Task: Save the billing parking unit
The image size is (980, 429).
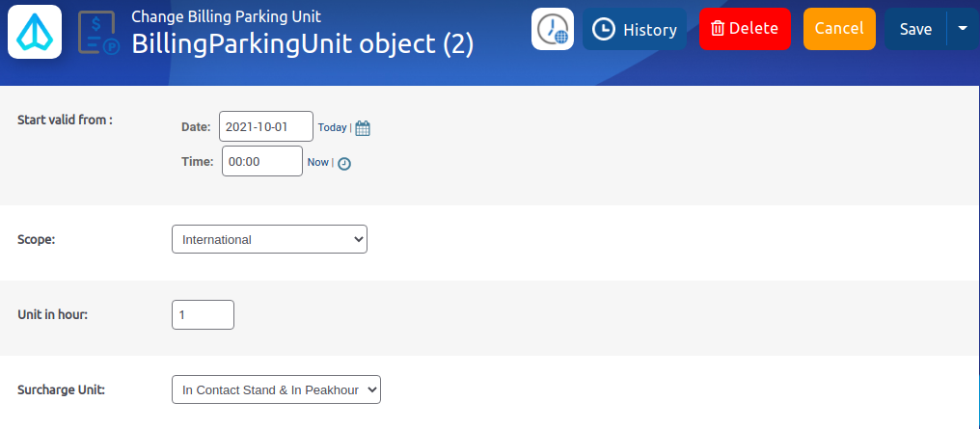Action: 915,29
